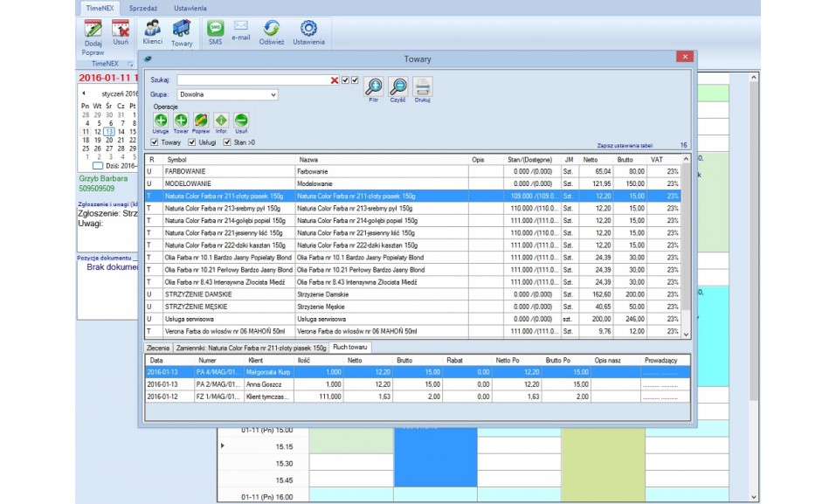This screenshot has width=836, height=504.
Task: Click the Odśwież refresh icon
Action: pos(272,31)
